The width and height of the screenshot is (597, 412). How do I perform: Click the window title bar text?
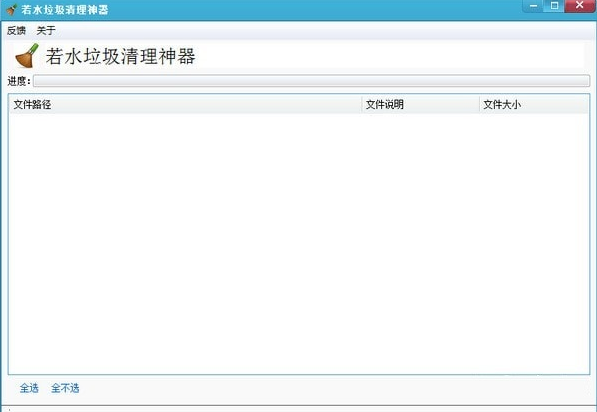(64, 10)
